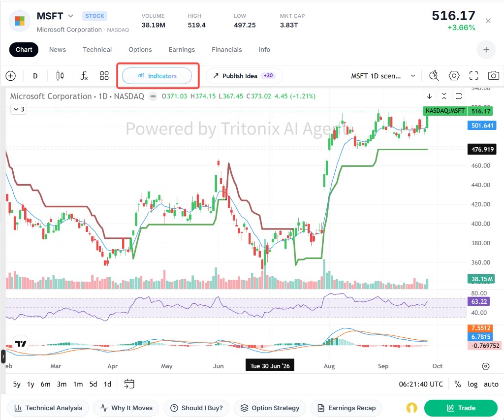This screenshot has height=420, width=504.
Task: Click the Indicators button
Action: 157,76
